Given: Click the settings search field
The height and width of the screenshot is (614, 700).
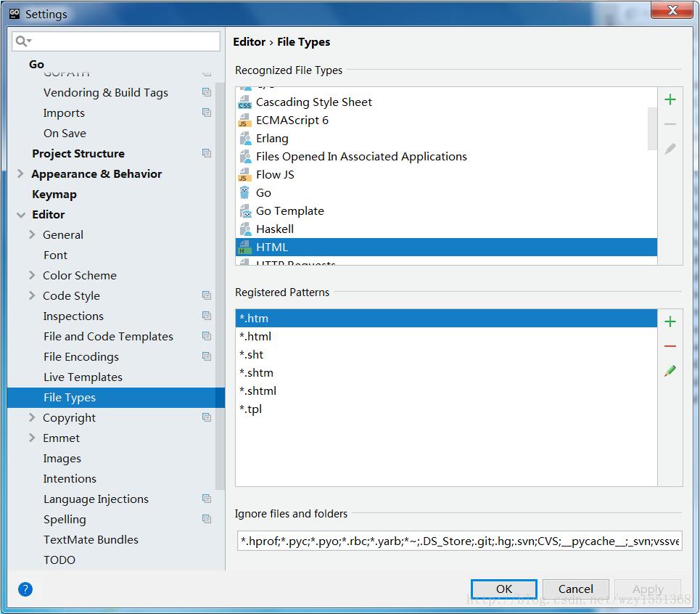Looking at the screenshot, I should 116,41.
